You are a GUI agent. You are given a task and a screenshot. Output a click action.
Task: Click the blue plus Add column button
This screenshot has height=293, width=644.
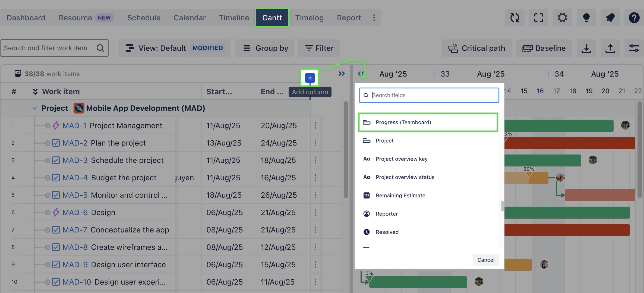click(310, 78)
